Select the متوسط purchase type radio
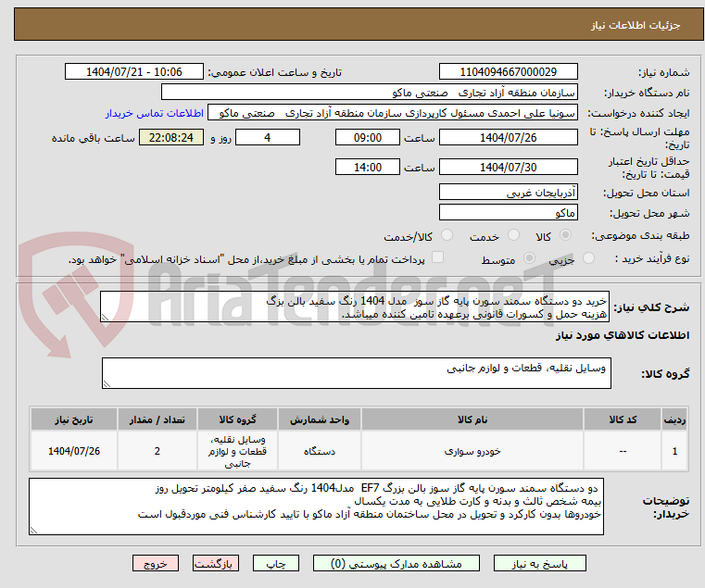 pos(530,258)
